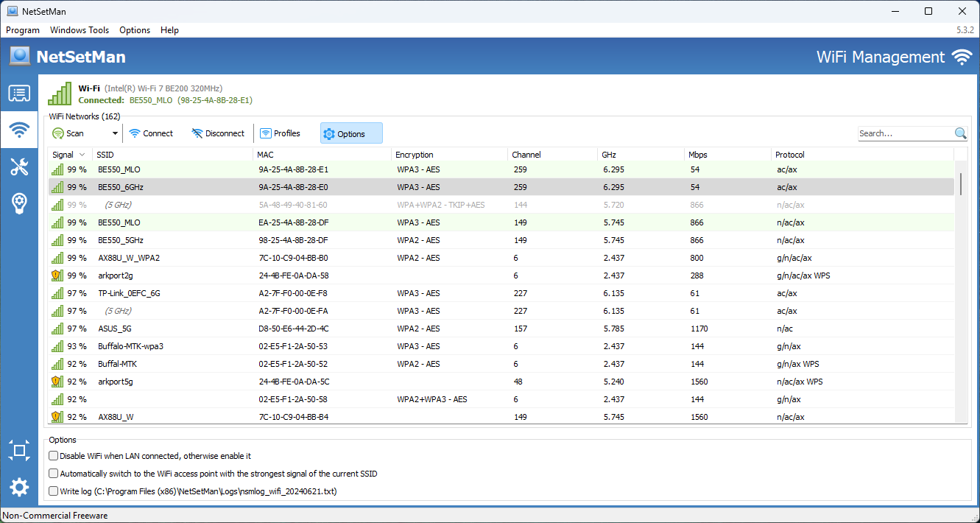Open WiFi Profiles from the toolbar
This screenshot has width=980, height=523.
281,133
